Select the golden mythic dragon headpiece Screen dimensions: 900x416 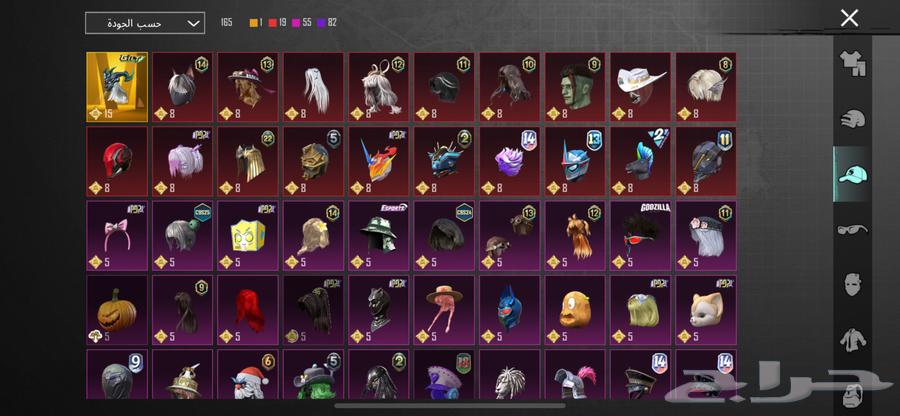tap(117, 87)
